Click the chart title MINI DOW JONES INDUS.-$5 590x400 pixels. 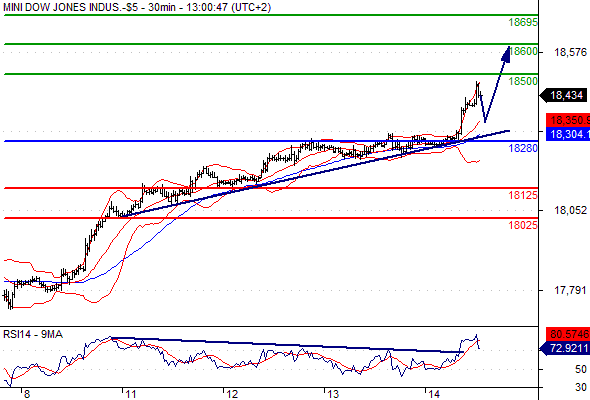71,7
